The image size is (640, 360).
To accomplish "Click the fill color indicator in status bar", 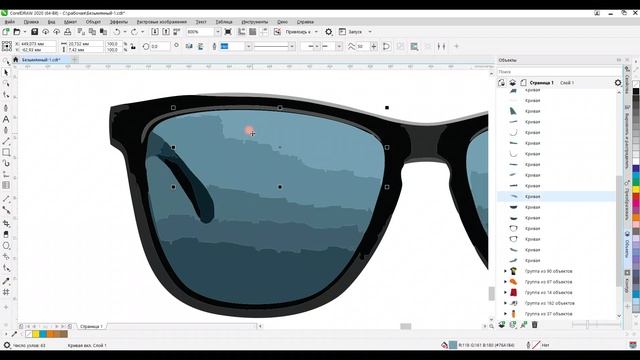I will click(x=453, y=345).
